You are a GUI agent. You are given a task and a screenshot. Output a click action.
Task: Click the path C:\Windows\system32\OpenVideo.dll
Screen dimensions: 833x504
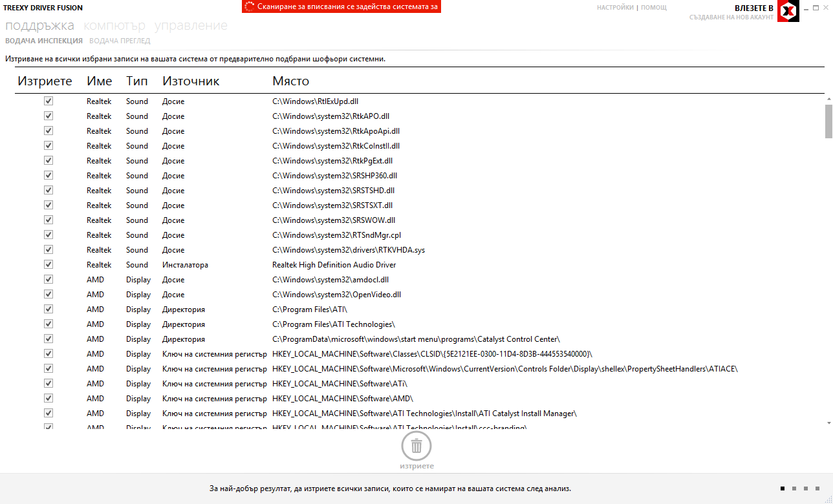(x=336, y=295)
